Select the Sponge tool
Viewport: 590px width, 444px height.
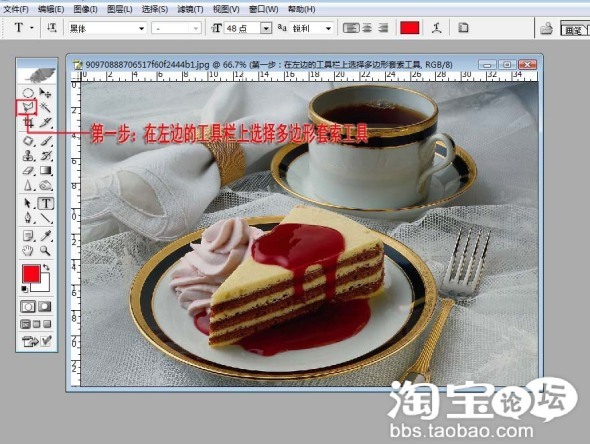point(45,185)
